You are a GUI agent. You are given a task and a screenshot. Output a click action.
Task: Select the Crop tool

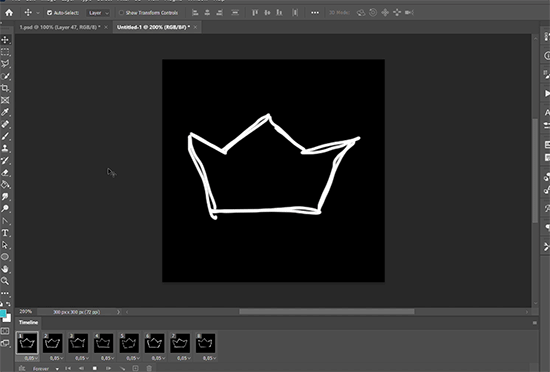coord(5,88)
